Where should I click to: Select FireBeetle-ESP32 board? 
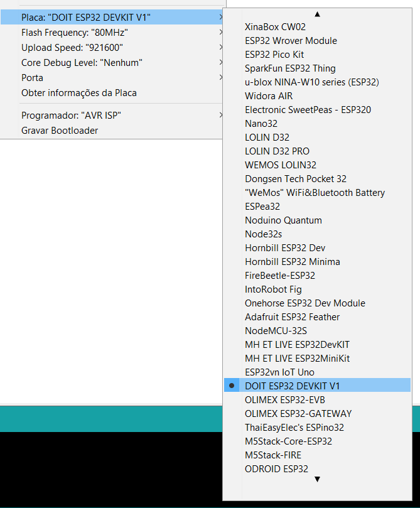pos(317,276)
